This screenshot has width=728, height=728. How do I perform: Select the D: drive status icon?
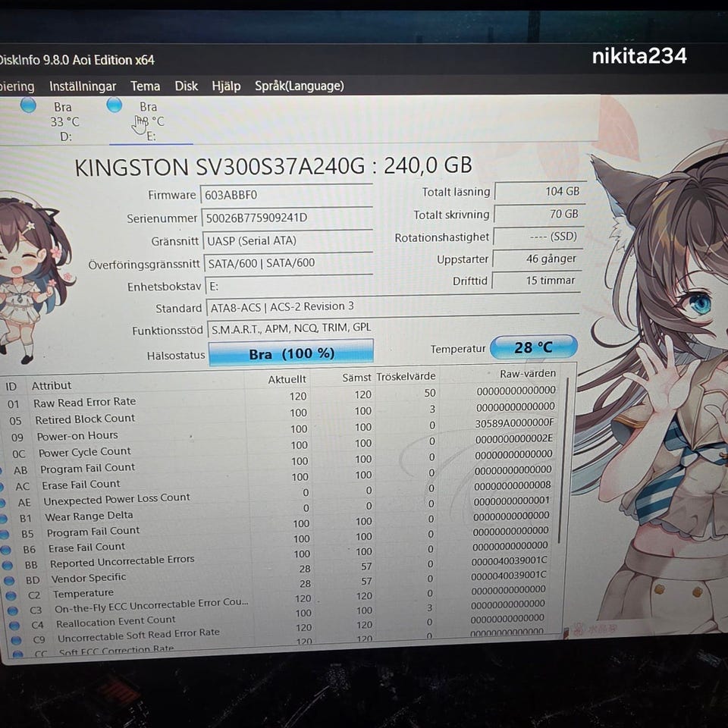(x=28, y=106)
